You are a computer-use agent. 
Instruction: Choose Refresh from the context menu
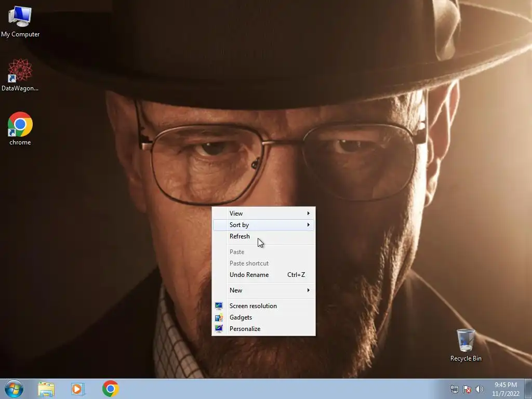(x=263, y=236)
